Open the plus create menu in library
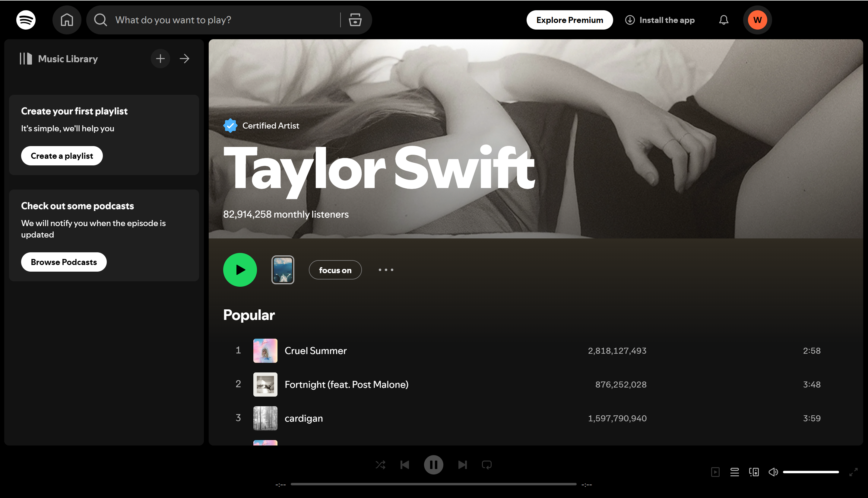 tap(160, 59)
